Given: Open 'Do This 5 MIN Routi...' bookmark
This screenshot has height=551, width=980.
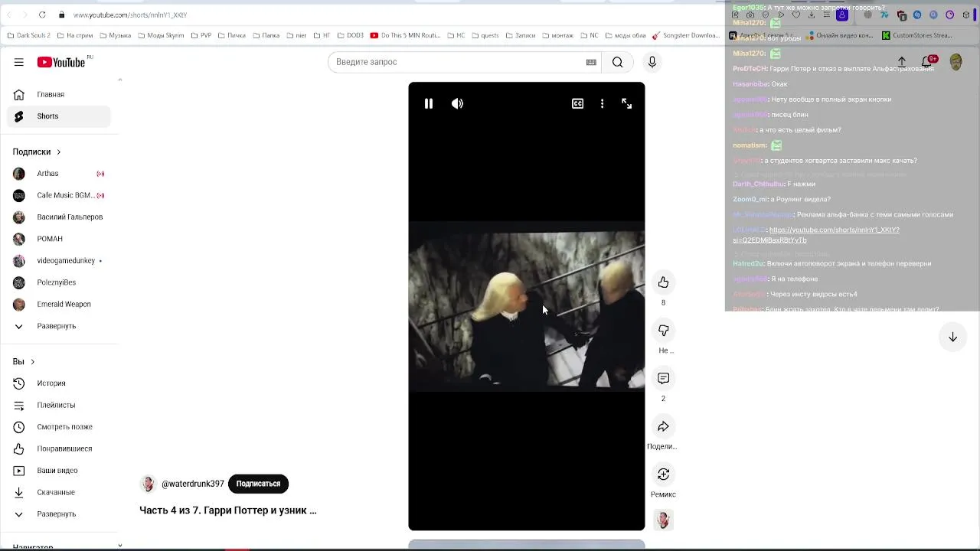Looking at the screenshot, I should coord(406,35).
